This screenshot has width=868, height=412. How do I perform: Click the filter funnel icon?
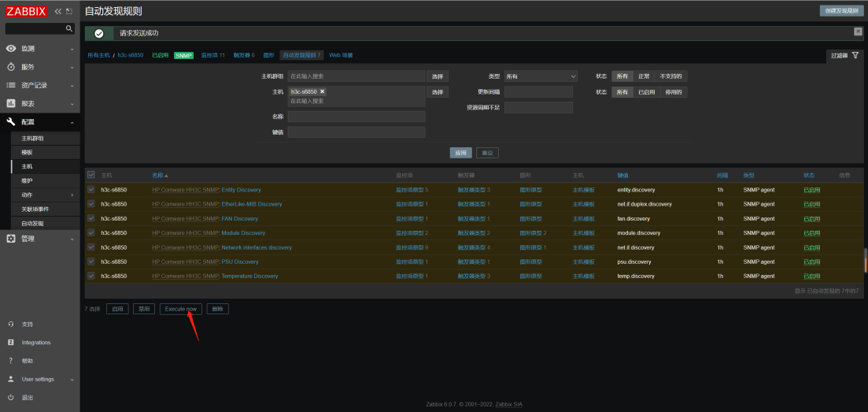tap(855, 55)
